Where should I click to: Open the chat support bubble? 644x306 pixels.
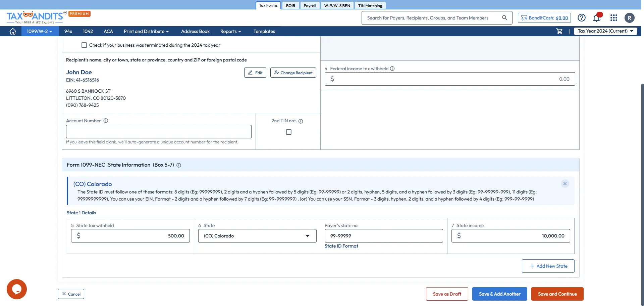click(x=17, y=289)
